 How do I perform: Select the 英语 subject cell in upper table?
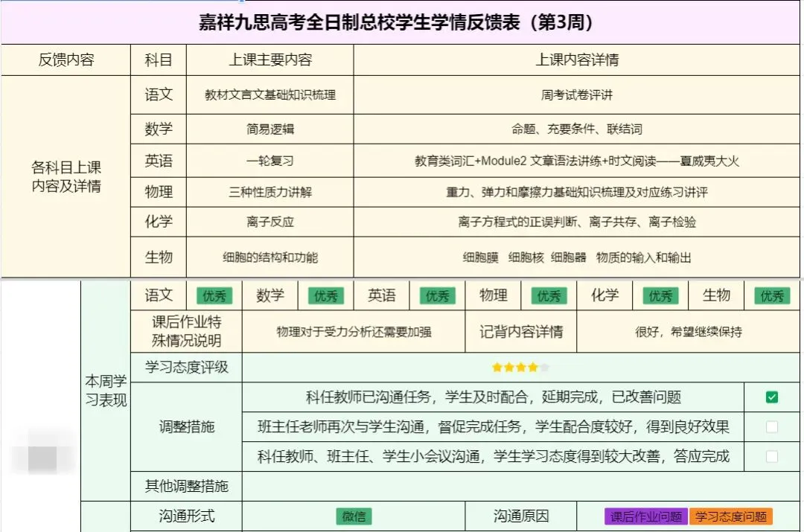click(159, 161)
